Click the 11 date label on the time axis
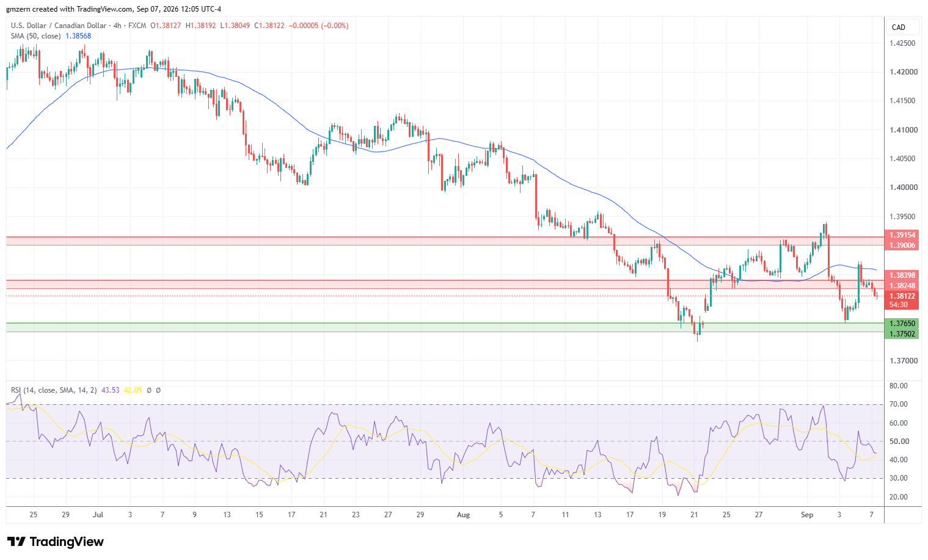This screenshot has width=928, height=560. coord(565,515)
